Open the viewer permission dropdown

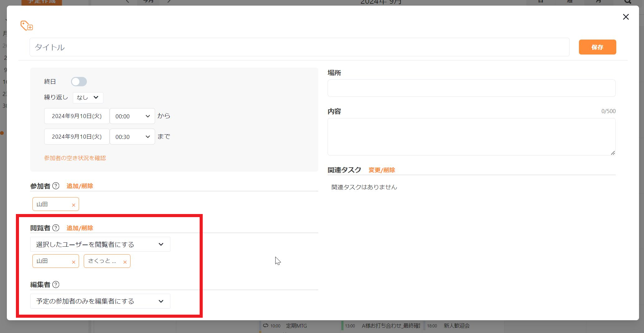coord(100,244)
